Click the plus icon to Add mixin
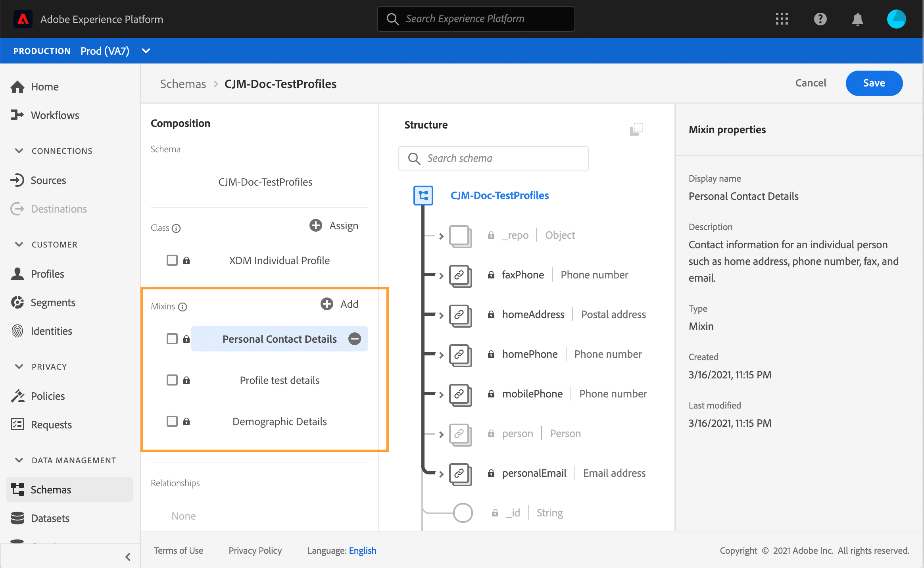 [x=327, y=304]
